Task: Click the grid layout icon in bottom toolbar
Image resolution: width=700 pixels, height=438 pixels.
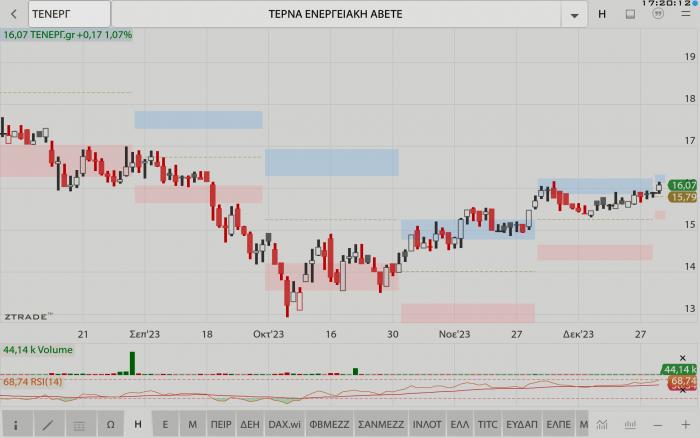Action: pos(78,425)
